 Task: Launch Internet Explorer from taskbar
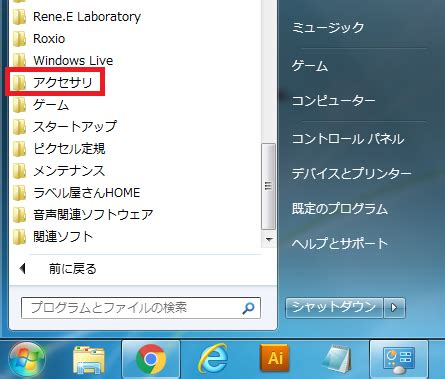[x=213, y=359]
